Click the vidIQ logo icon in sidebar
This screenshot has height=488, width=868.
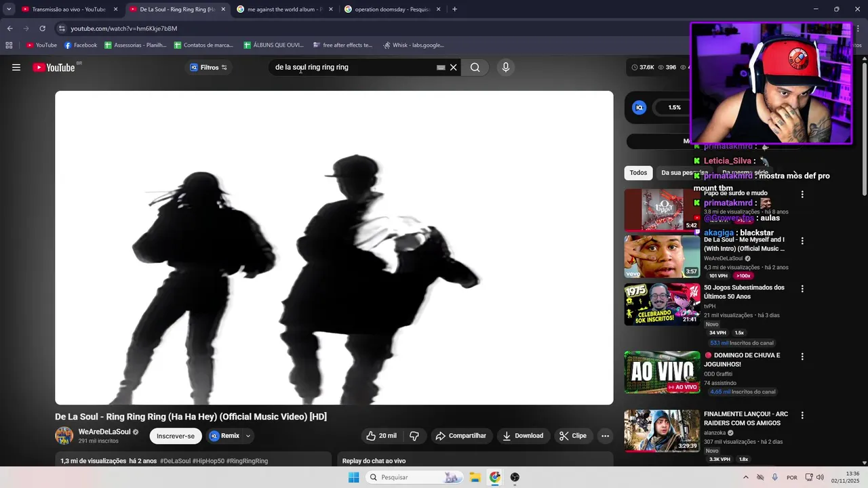pos(639,107)
